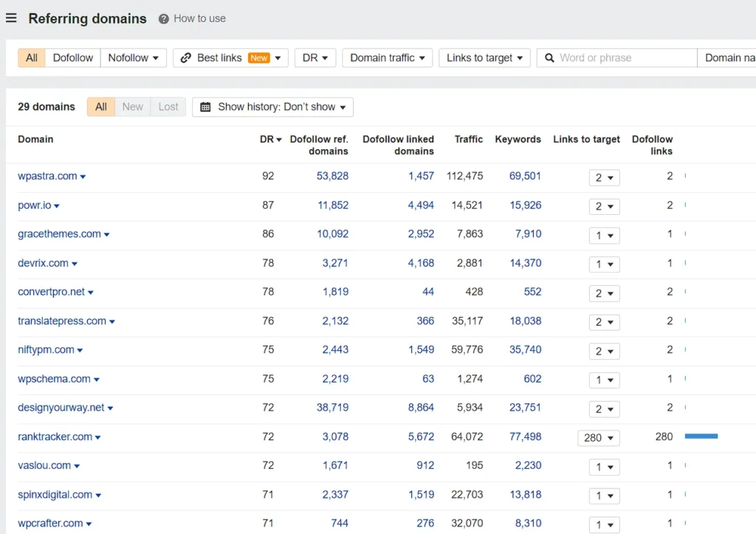Click ranktracker.com keywords 77,498
Viewport: 756px width, 534px height.
click(525, 437)
